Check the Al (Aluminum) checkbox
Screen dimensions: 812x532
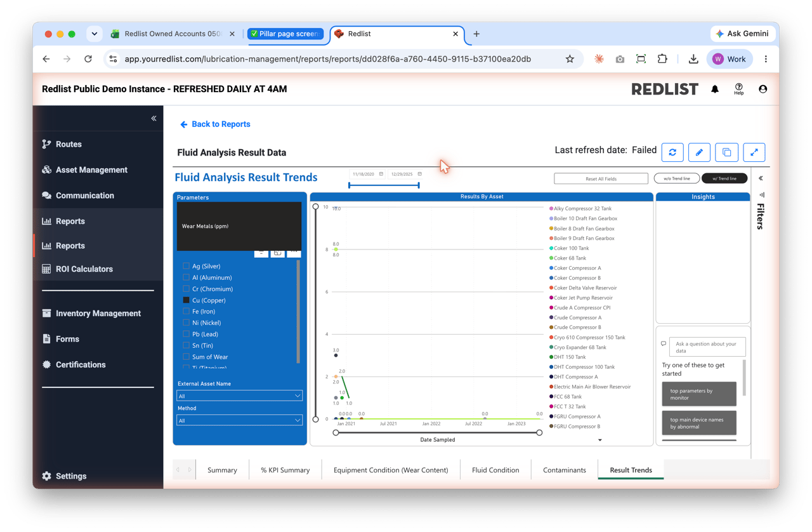click(186, 277)
